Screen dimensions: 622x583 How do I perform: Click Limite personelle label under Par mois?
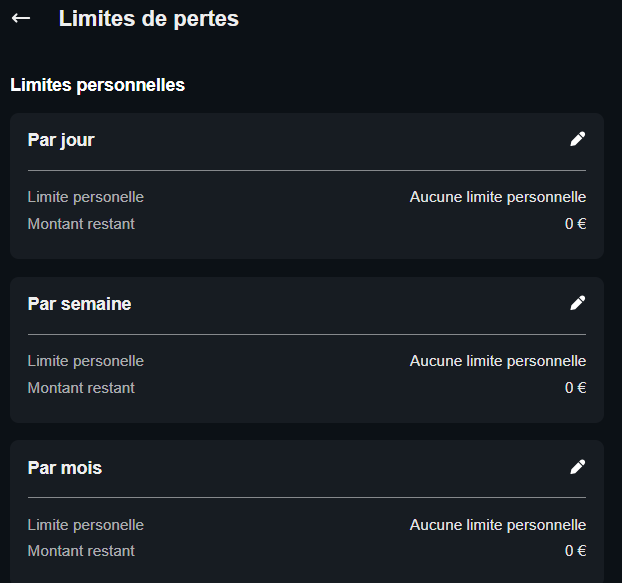click(x=86, y=525)
